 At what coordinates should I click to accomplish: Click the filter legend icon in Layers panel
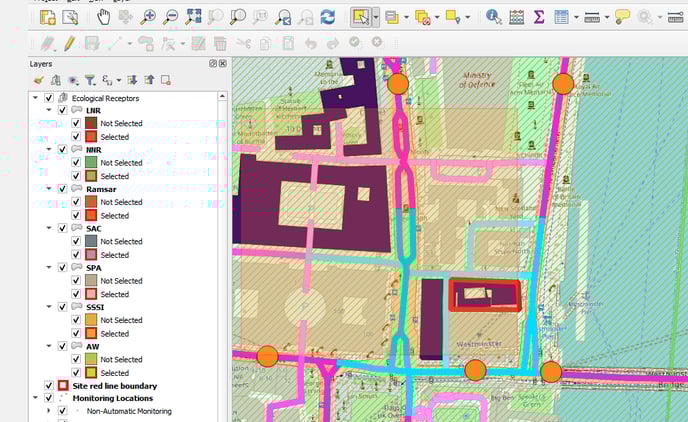89,80
